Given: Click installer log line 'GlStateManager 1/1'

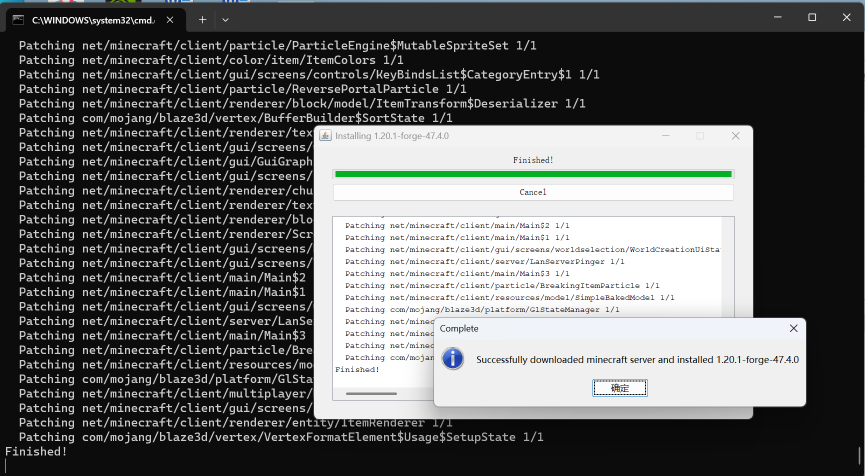Looking at the screenshot, I should click(482, 309).
